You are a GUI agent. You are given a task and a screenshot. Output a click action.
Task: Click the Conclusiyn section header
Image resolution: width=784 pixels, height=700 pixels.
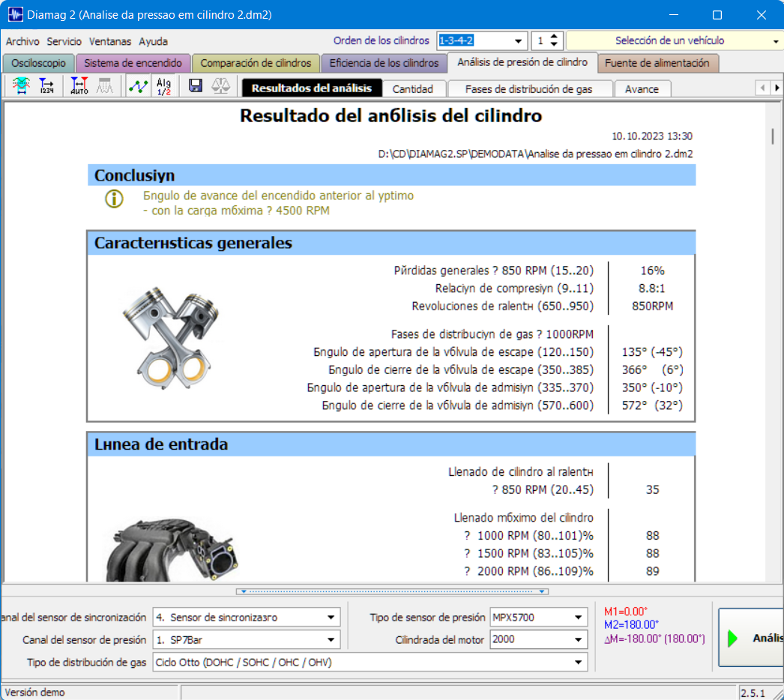click(391, 175)
